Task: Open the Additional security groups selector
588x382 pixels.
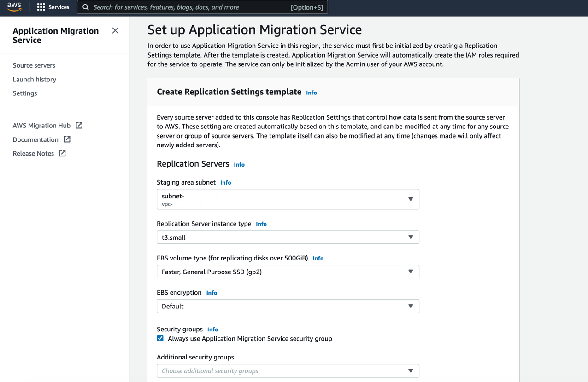Action: click(x=410, y=370)
